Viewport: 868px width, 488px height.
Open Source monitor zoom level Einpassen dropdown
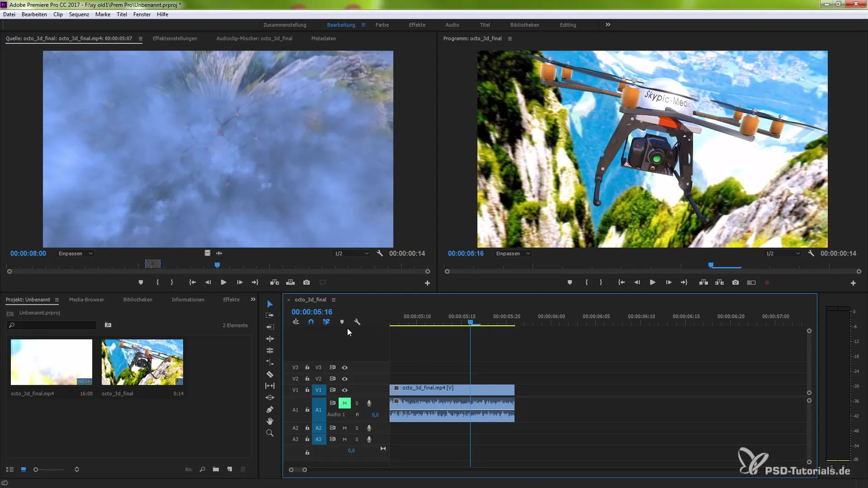tap(75, 253)
